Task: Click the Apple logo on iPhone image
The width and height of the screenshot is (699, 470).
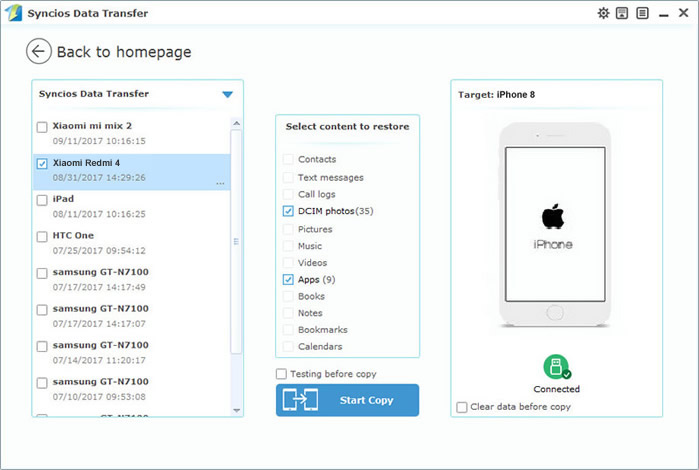Action: (553, 216)
